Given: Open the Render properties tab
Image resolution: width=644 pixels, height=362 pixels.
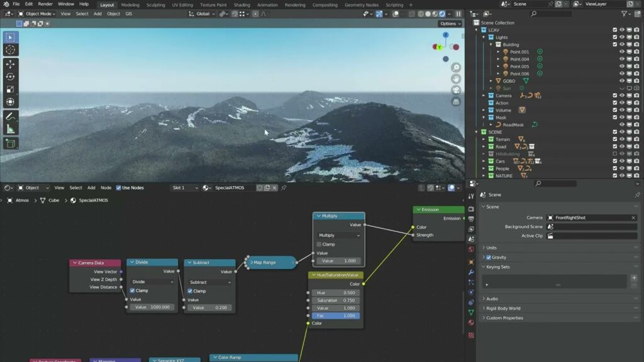Looking at the screenshot, I should pos(471,209).
